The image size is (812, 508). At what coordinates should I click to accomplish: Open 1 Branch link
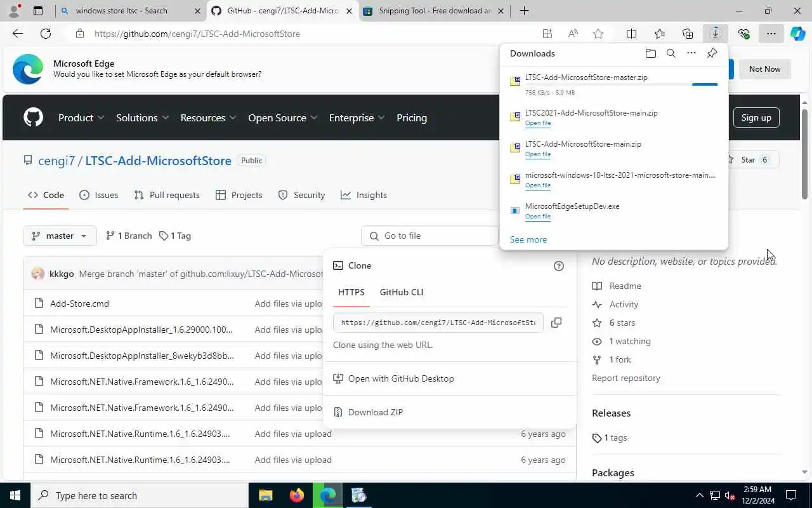pos(129,236)
